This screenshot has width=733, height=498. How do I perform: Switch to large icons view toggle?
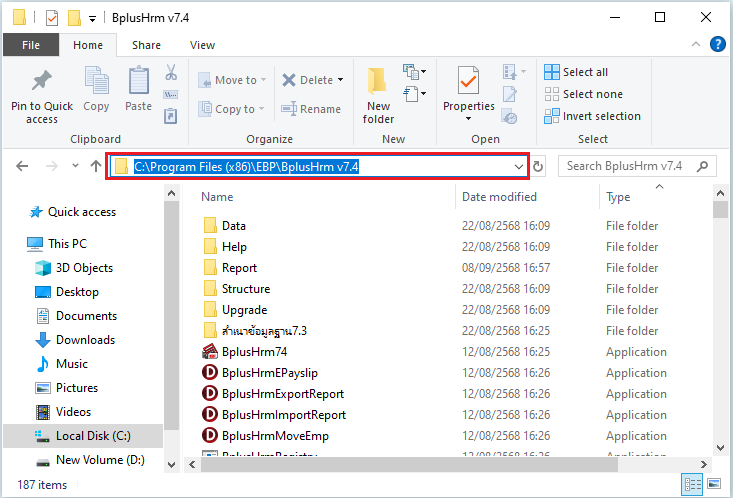point(715,485)
